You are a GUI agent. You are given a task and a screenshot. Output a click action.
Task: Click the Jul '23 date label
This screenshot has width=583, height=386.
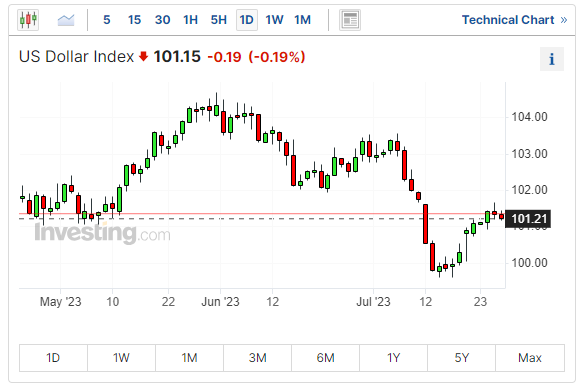[373, 301]
